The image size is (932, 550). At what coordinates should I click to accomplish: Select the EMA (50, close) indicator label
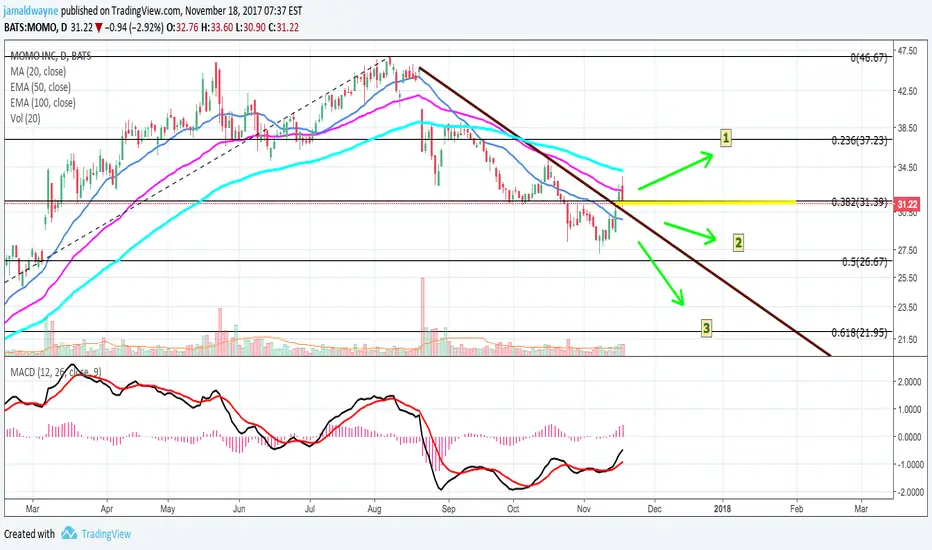coord(40,87)
